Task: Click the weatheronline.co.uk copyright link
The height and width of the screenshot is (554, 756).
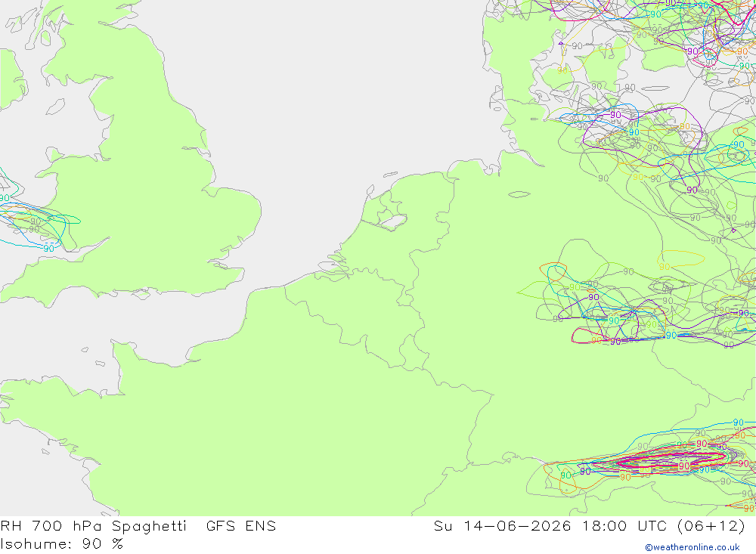Action: click(x=692, y=547)
